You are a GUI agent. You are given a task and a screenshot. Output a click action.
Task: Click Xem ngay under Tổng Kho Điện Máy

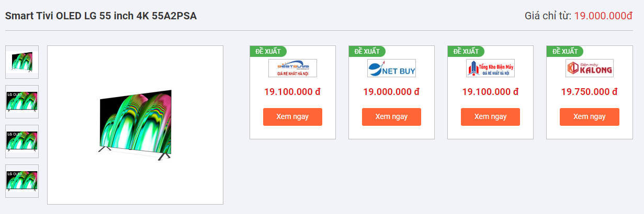pyautogui.click(x=490, y=117)
